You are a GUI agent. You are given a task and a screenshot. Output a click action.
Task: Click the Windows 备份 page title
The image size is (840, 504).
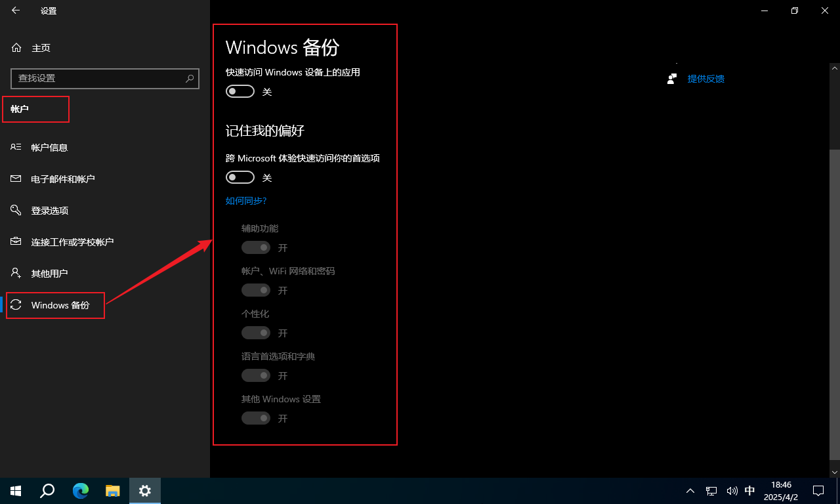click(283, 47)
